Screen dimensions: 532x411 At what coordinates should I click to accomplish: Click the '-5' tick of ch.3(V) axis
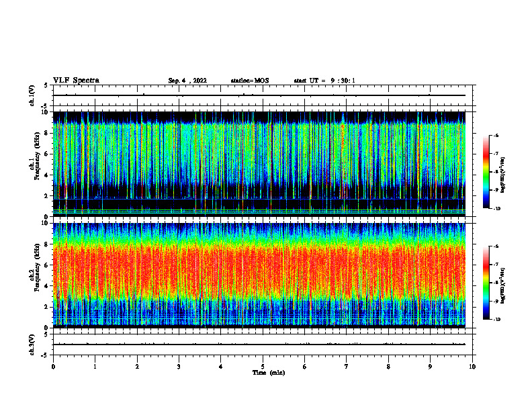[45, 355]
